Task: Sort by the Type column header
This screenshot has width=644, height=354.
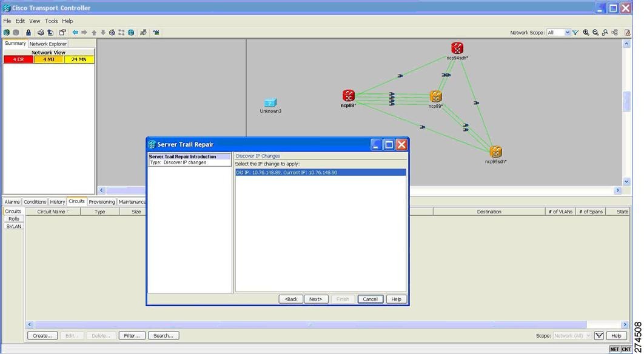Action: 100,212
